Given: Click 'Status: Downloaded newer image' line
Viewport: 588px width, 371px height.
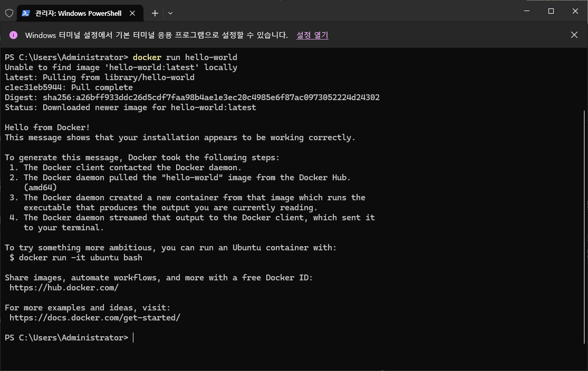Looking at the screenshot, I should 130,108.
